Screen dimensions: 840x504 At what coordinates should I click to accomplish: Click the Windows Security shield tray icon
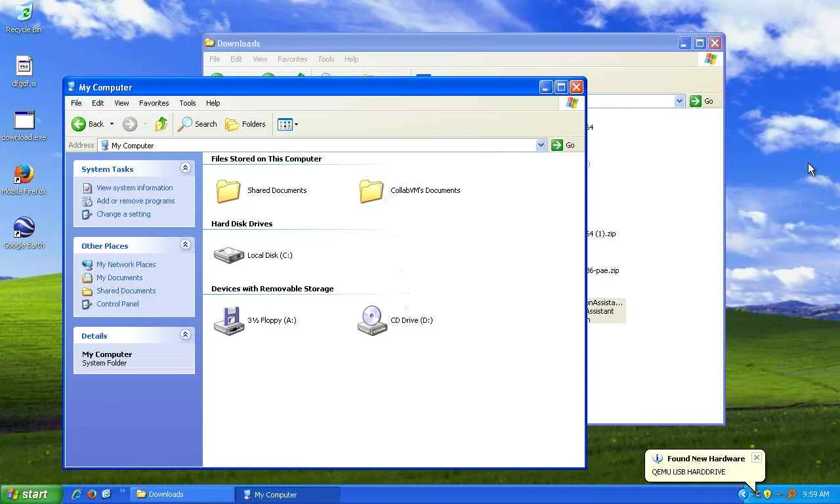coord(767,494)
